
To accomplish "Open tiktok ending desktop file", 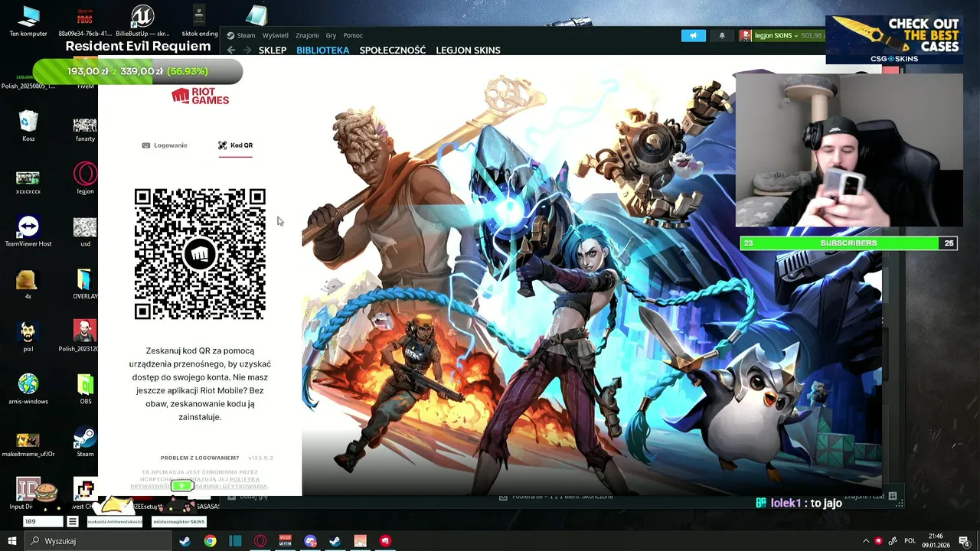I will point(199,21).
